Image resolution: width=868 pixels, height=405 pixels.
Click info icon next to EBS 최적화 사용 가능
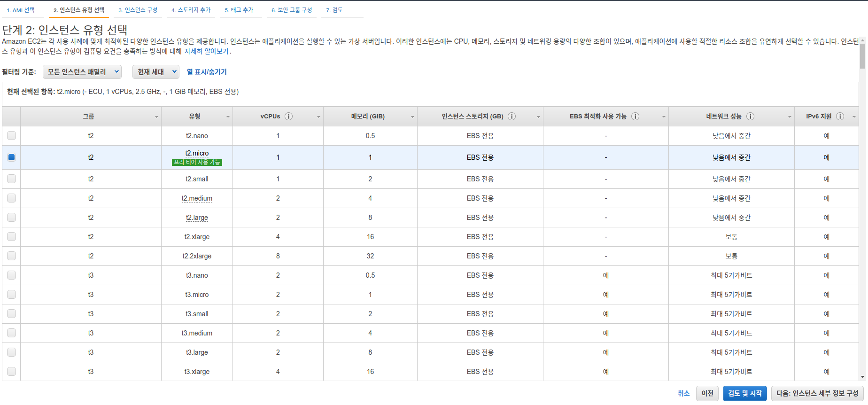point(635,117)
